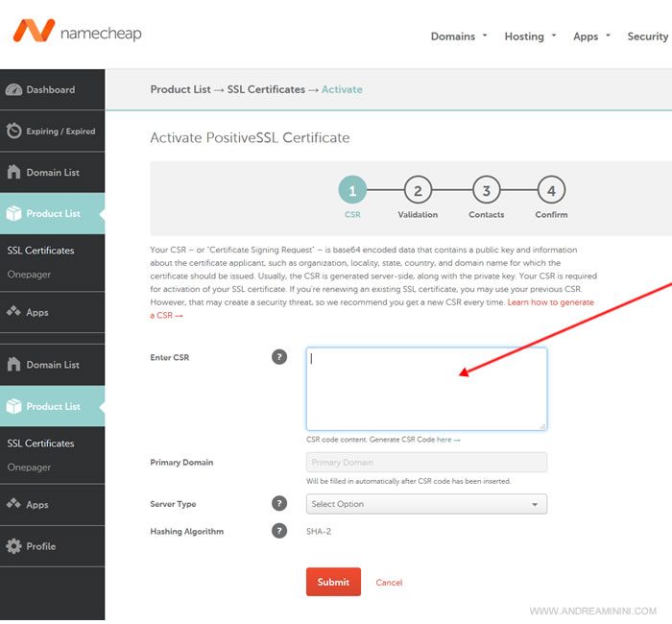This screenshot has width=672, height=624.
Task: Click the Hashing Algorithm help question mark
Action: pyautogui.click(x=279, y=531)
